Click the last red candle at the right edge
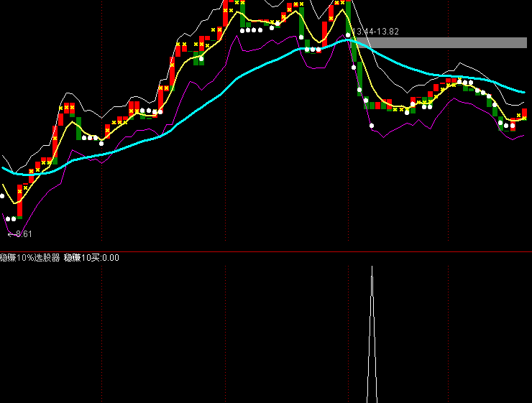The width and height of the screenshot is (532, 403). (x=525, y=114)
